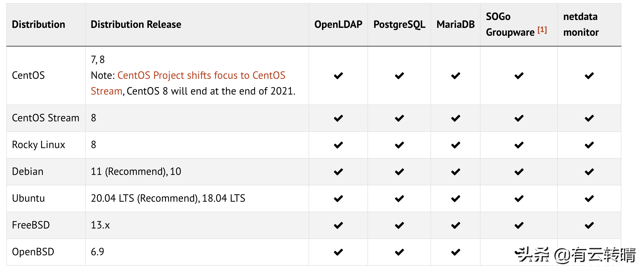Click the FreeBSD OpenLDAP checkmark
The image size is (644, 271).
pos(338,226)
